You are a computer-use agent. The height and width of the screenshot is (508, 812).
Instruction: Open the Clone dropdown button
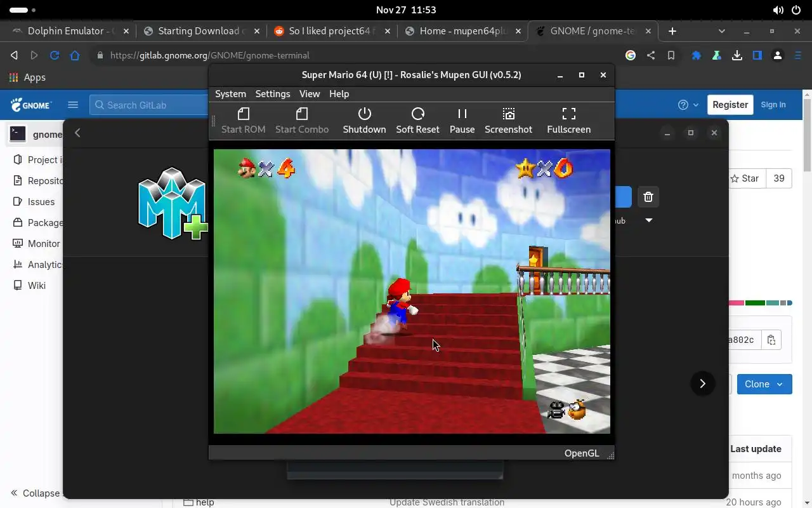[x=764, y=384]
